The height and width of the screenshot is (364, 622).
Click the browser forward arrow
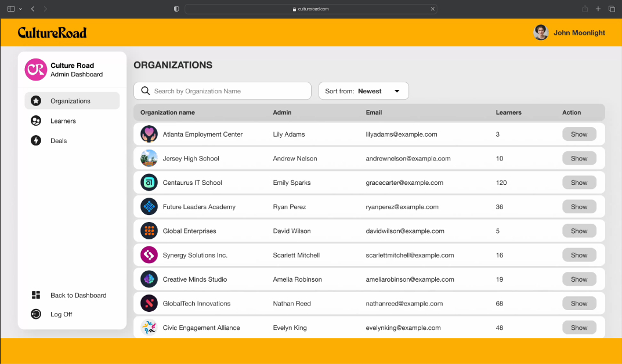pyautogui.click(x=45, y=9)
